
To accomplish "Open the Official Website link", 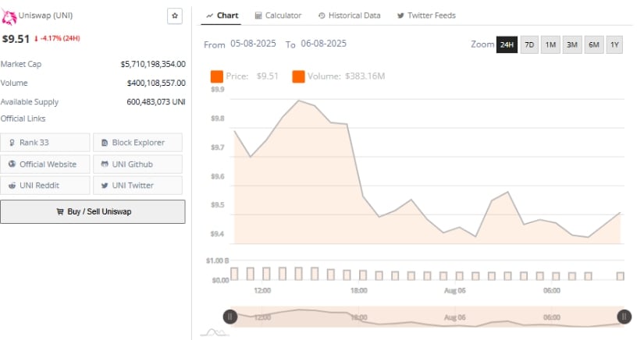I will click(44, 164).
